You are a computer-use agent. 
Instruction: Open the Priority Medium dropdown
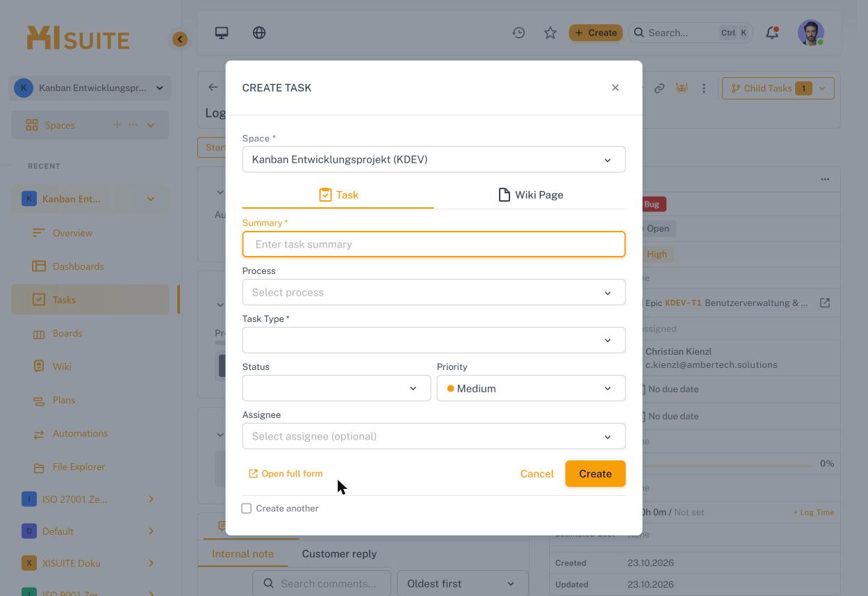(x=531, y=388)
